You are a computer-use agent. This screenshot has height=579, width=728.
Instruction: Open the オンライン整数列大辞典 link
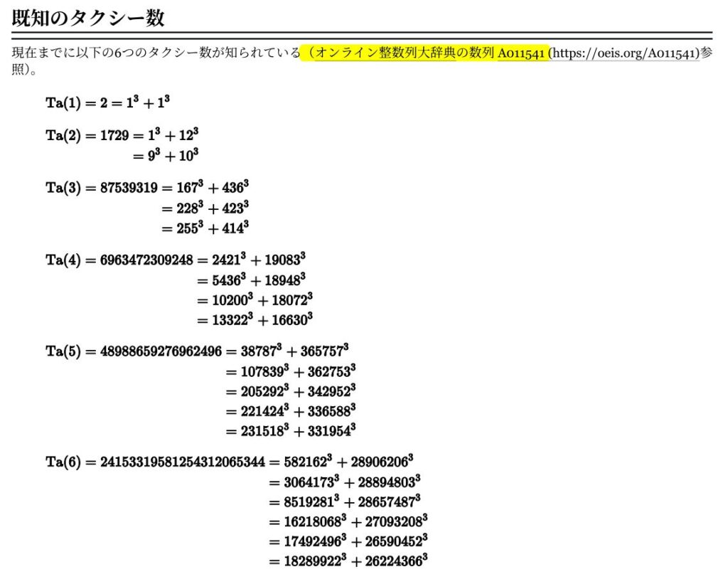pyautogui.click(x=385, y=54)
